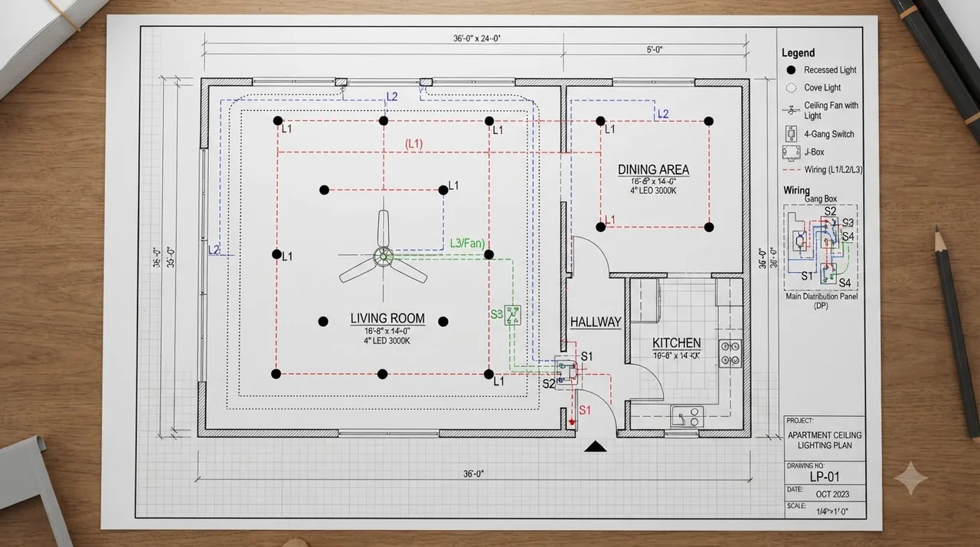
Task: Click the Wiring (L1/L2/L3) legend text
Action: point(833,169)
